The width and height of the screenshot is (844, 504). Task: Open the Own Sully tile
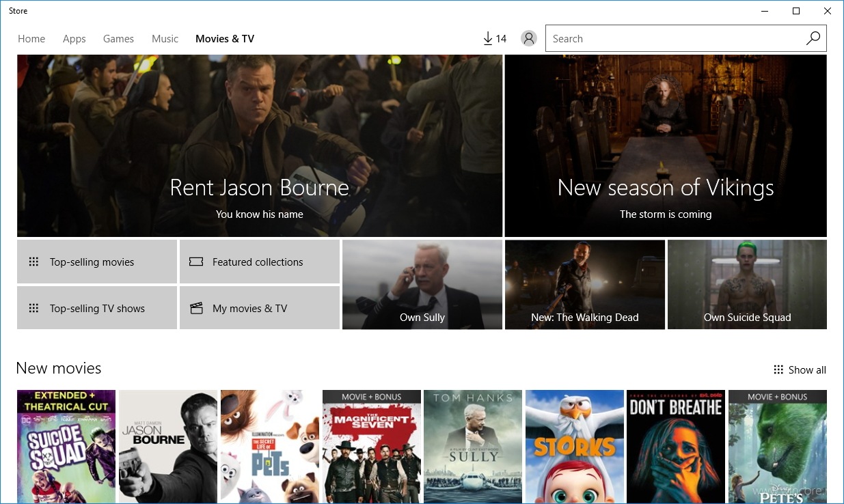422,285
